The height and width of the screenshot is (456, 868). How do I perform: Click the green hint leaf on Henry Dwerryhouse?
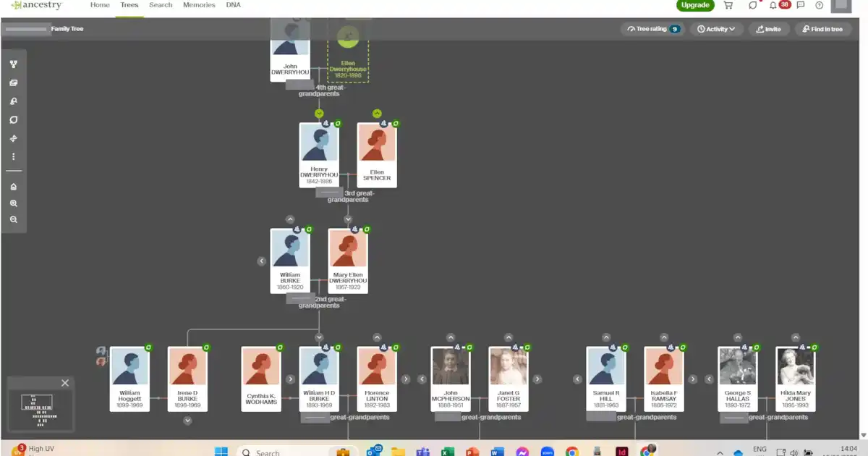[x=338, y=124]
